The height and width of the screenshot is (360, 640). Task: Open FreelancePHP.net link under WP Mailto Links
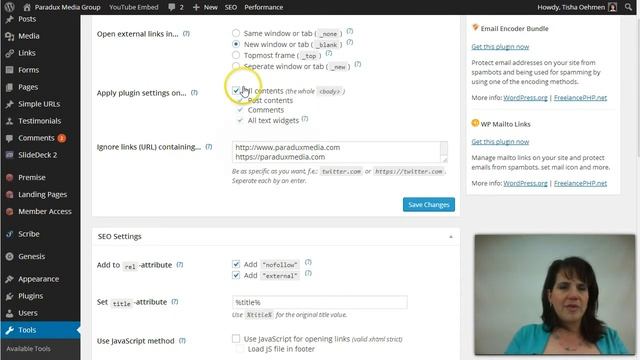[580, 183]
